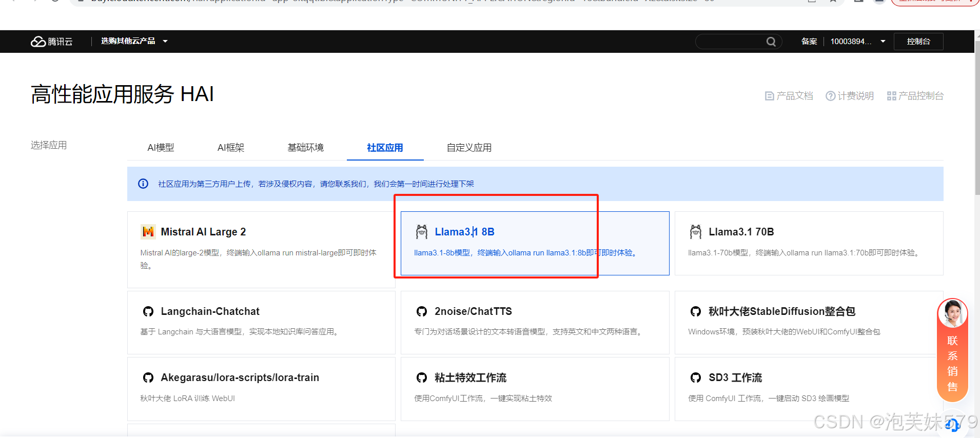The height and width of the screenshot is (438, 980).
Task: Click the Windows环境 description text
Action: (784, 332)
